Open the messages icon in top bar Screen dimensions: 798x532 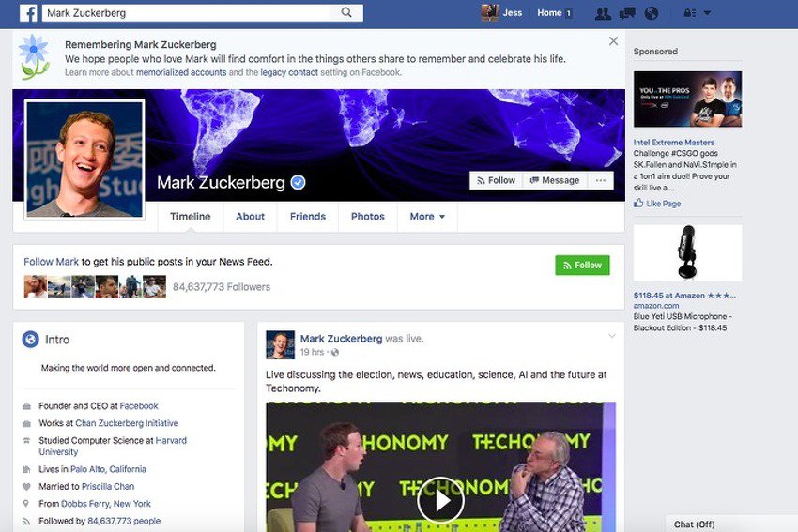627,13
